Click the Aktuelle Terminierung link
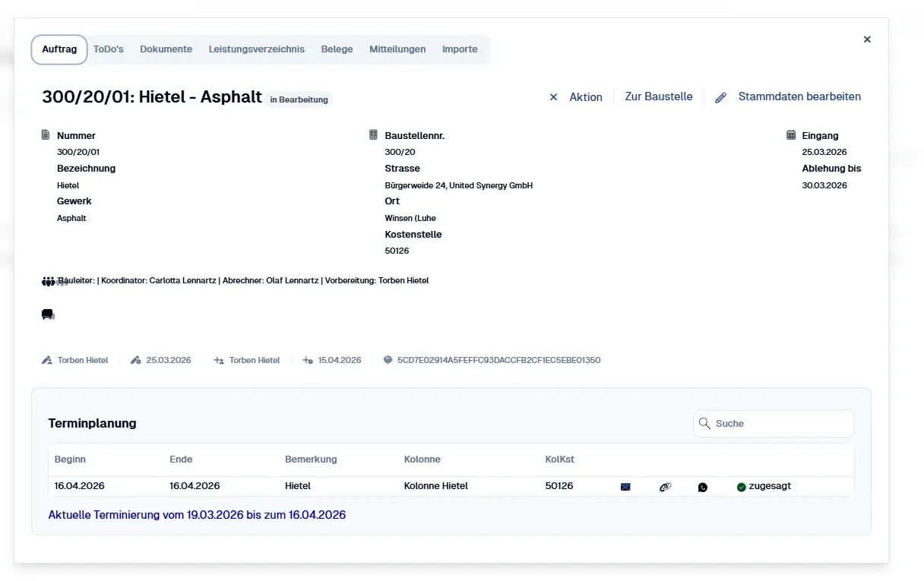Image resolution: width=924 pixels, height=581 pixels. [197, 514]
